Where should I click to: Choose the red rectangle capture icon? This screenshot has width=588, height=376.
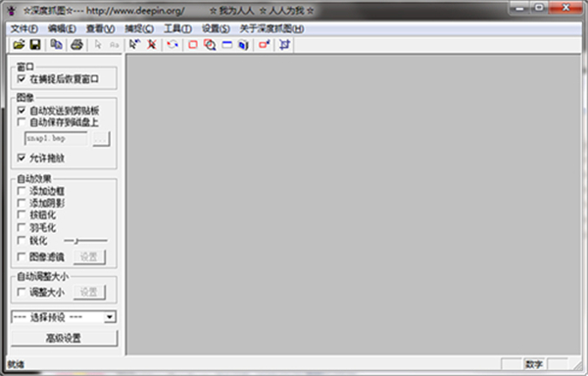[193, 45]
